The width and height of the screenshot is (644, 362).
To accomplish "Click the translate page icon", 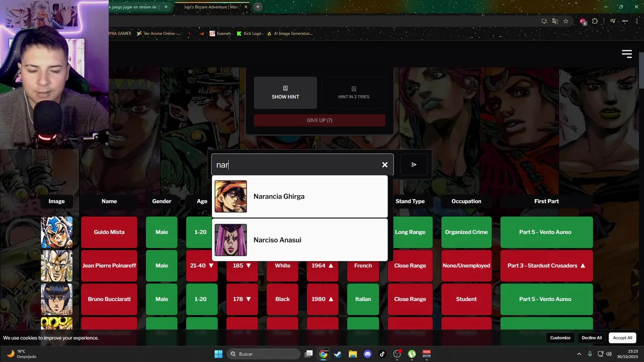I will (555, 21).
